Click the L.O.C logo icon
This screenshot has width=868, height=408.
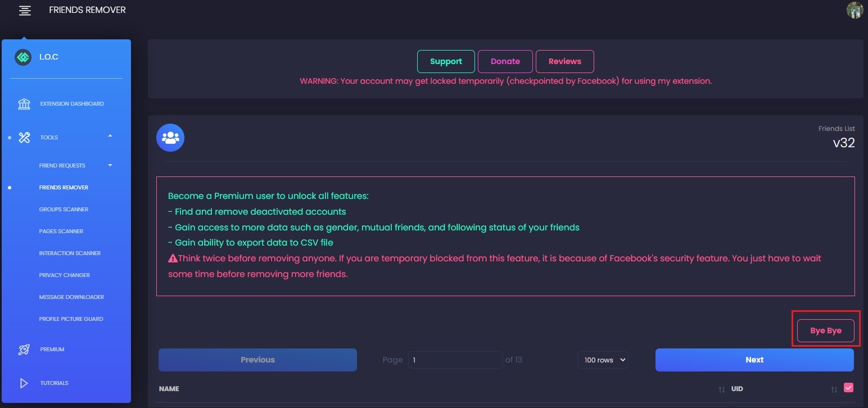23,57
